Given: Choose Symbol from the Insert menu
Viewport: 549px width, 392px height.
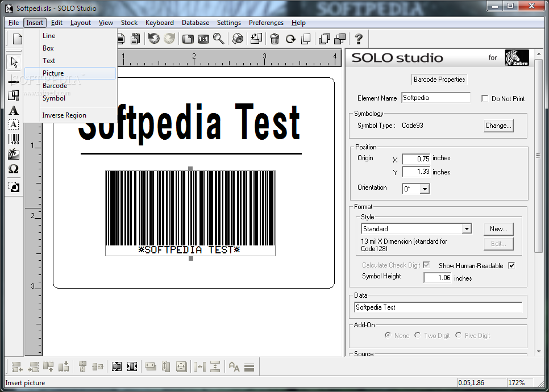Looking at the screenshot, I should (x=70, y=98).
